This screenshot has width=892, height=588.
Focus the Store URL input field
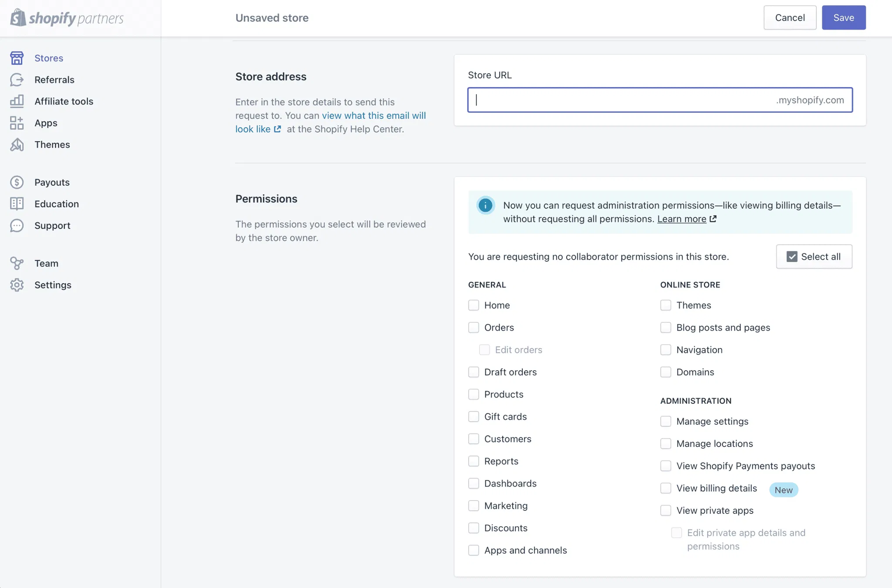[660, 100]
